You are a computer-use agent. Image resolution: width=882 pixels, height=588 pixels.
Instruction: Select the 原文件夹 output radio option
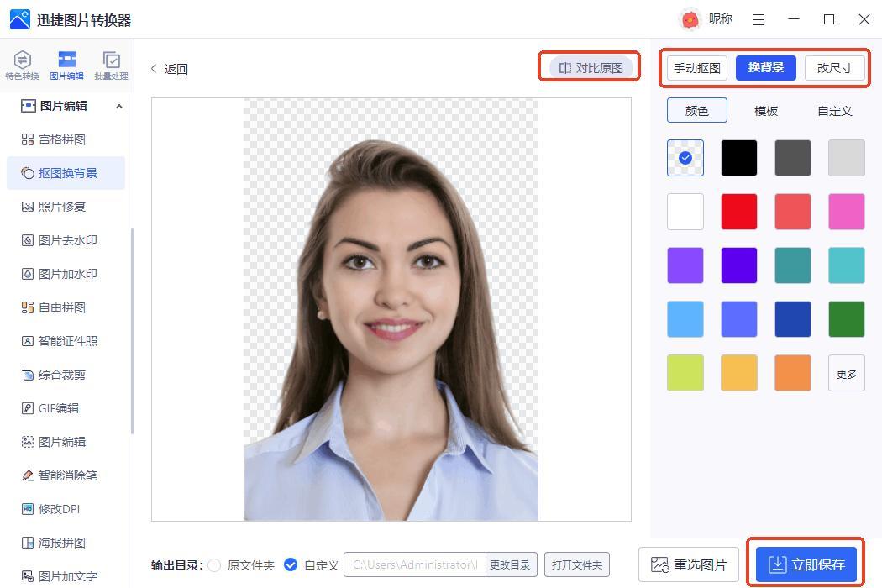(x=214, y=565)
